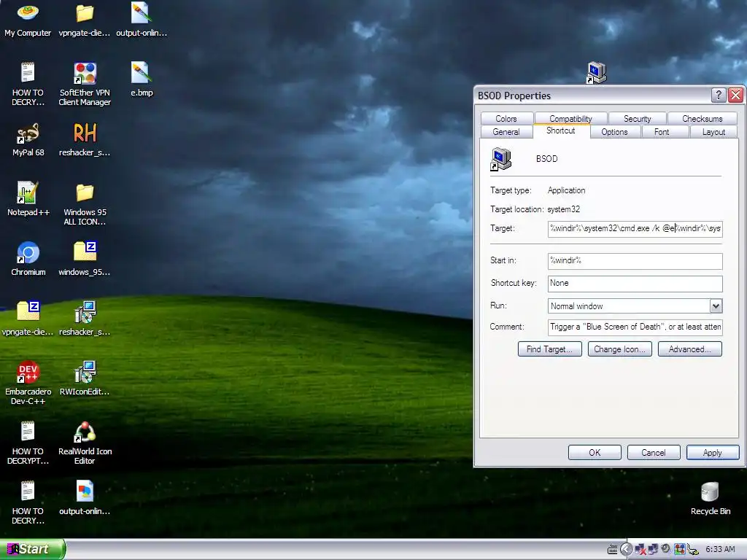747x560 pixels.
Task: Click the 6:33 AM system clock
Action: [x=720, y=549]
